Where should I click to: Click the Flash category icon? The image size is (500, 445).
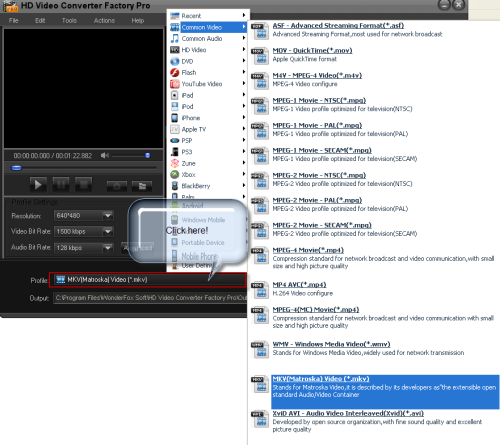(175, 72)
